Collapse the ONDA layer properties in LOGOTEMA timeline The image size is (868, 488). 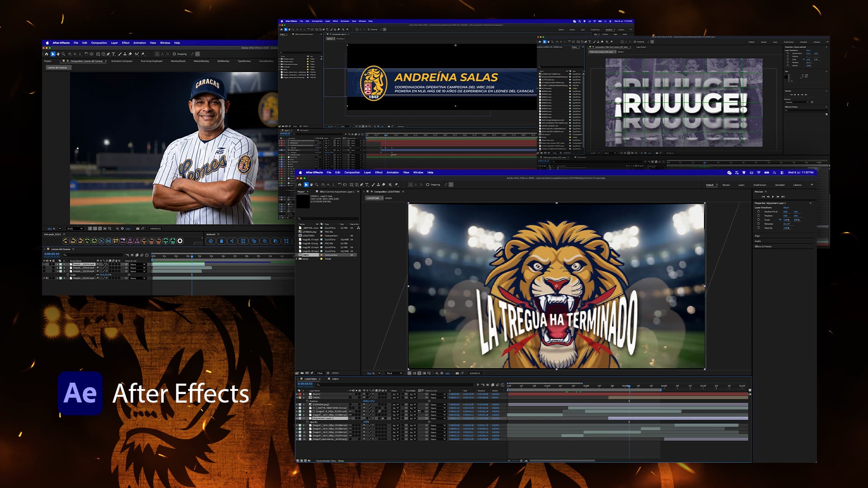(297, 398)
